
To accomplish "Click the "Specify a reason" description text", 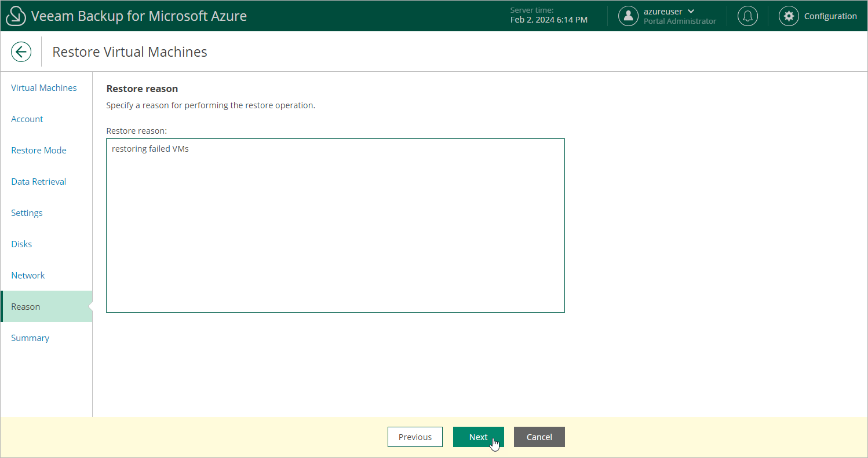I will 211,105.
